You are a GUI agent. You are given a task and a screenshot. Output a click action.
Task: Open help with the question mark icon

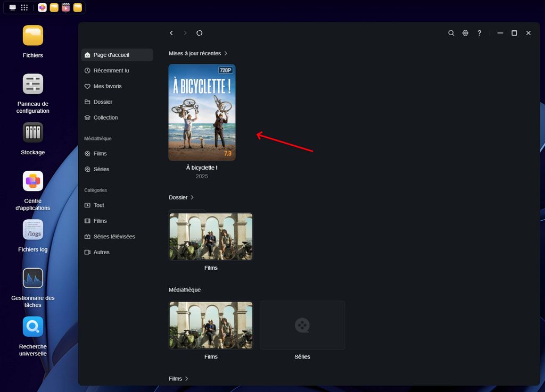click(480, 33)
